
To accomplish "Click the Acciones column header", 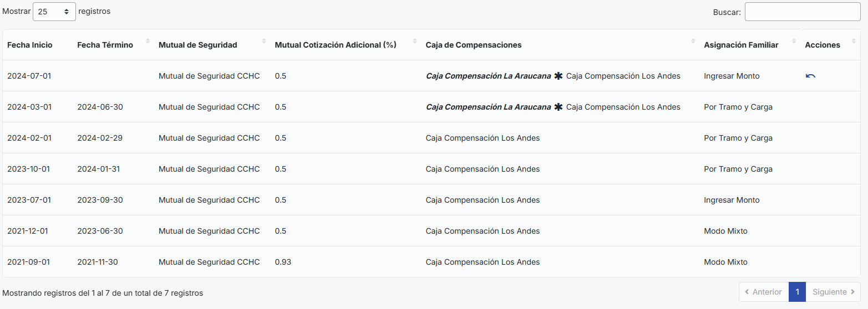I will (823, 45).
